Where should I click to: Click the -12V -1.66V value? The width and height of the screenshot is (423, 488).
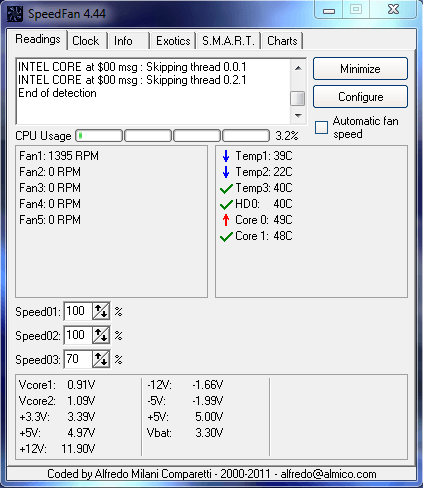[x=207, y=385]
